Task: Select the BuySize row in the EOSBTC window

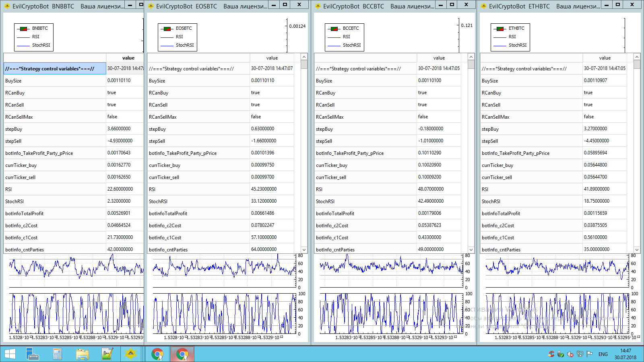Action: point(221,80)
